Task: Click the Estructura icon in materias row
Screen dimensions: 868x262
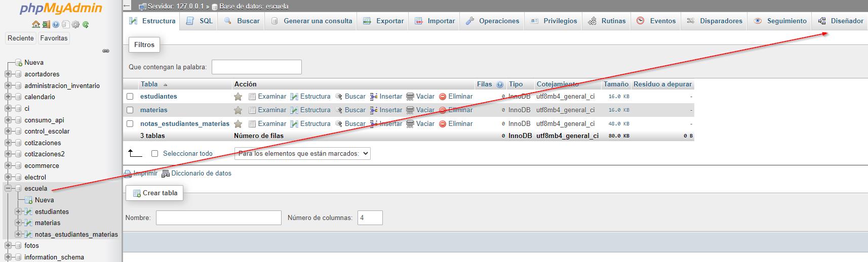Action: tap(294, 110)
